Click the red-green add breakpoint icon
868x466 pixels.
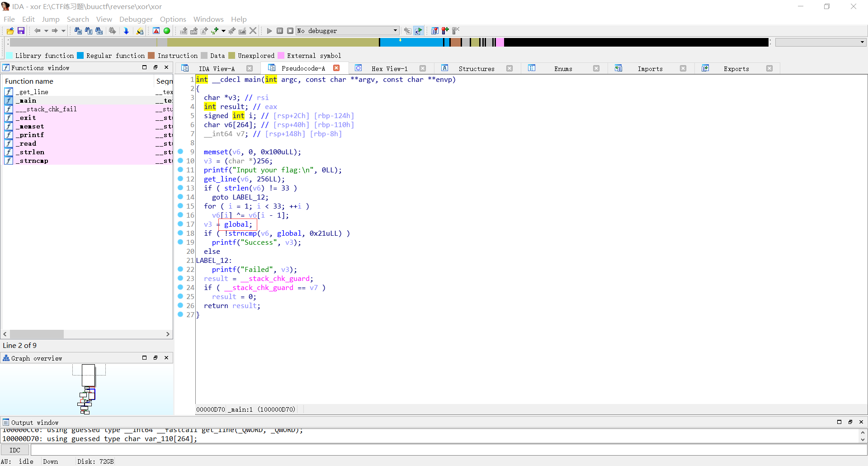(445, 31)
